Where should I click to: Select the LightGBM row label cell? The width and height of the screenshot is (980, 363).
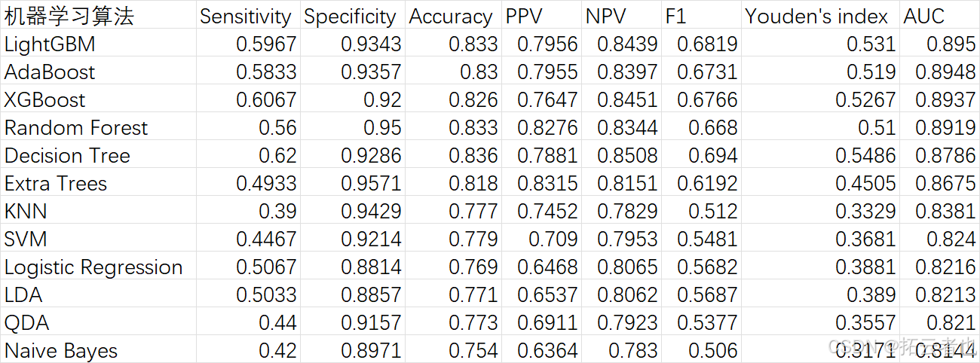click(x=98, y=44)
